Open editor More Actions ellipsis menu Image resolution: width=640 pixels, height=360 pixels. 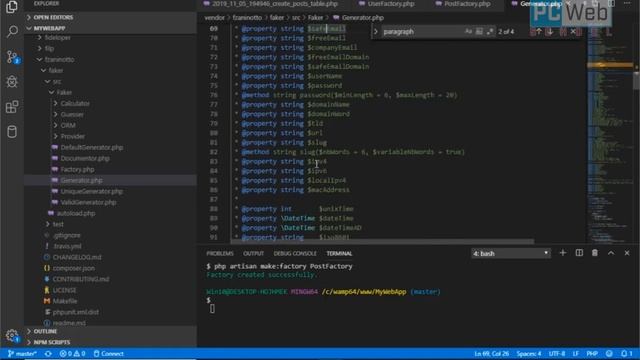tap(627, 4)
